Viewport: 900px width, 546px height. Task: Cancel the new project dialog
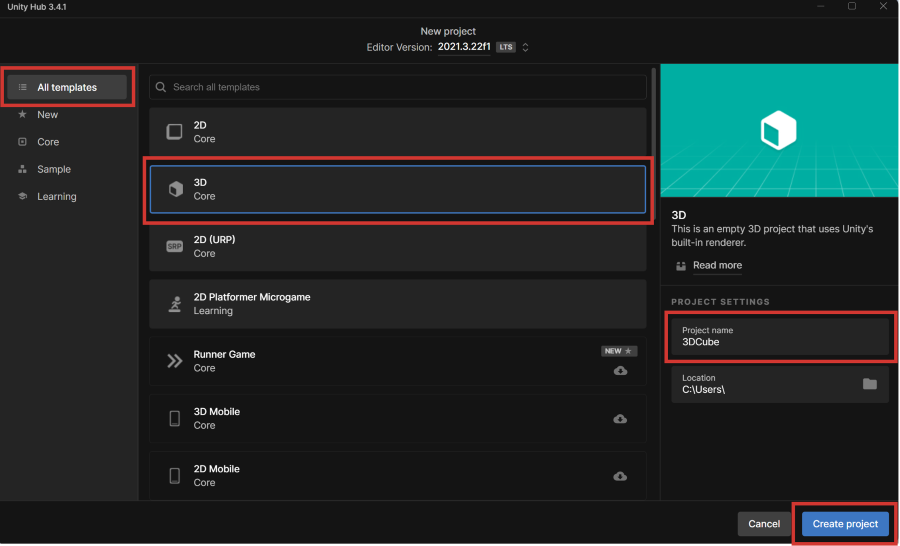764,524
